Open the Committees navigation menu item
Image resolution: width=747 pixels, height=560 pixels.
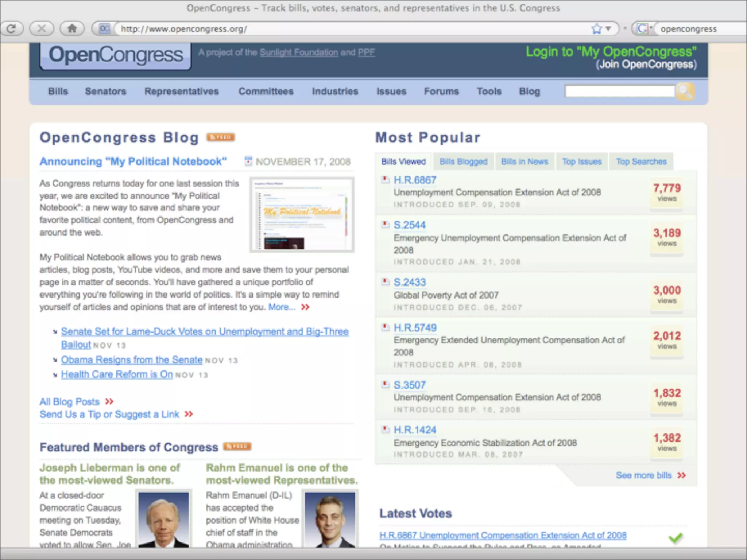click(x=266, y=91)
